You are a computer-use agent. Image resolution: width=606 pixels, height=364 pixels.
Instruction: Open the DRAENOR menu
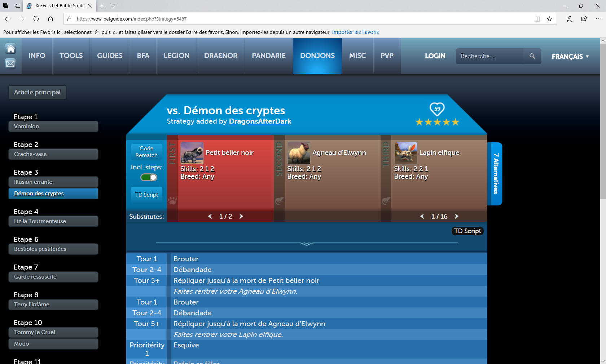221,56
